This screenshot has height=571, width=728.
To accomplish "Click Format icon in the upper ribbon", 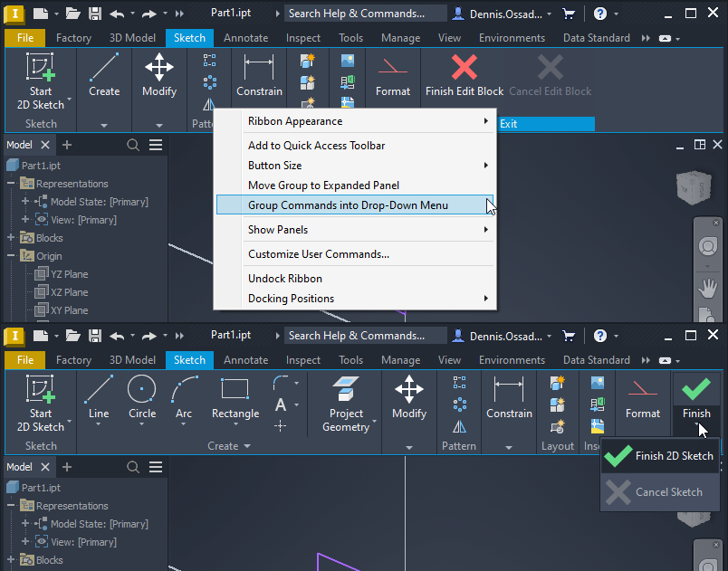I will (393, 74).
